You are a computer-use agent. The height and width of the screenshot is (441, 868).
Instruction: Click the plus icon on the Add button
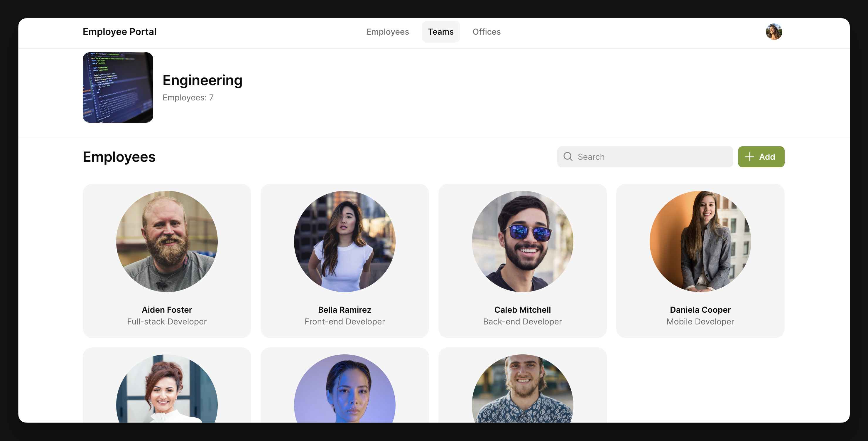[749, 157]
